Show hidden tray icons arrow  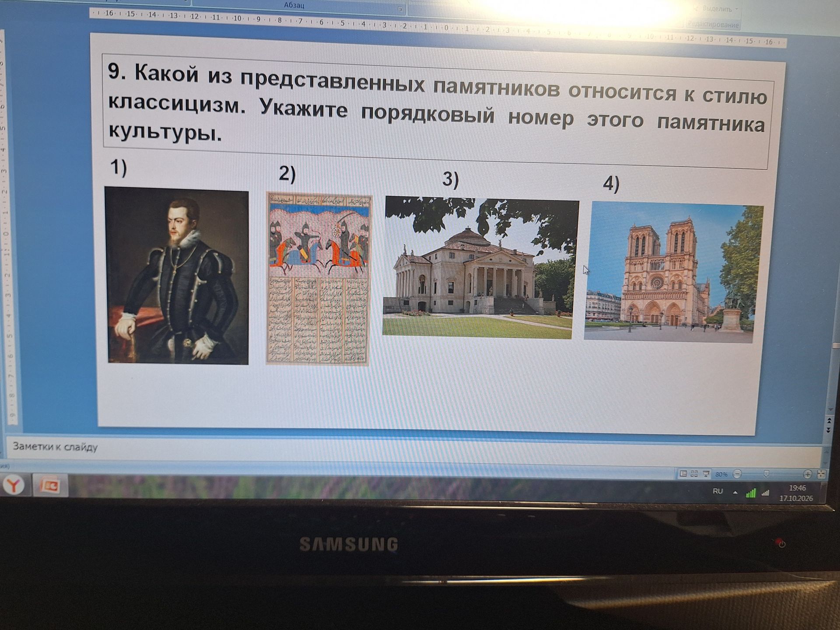pos(735,492)
